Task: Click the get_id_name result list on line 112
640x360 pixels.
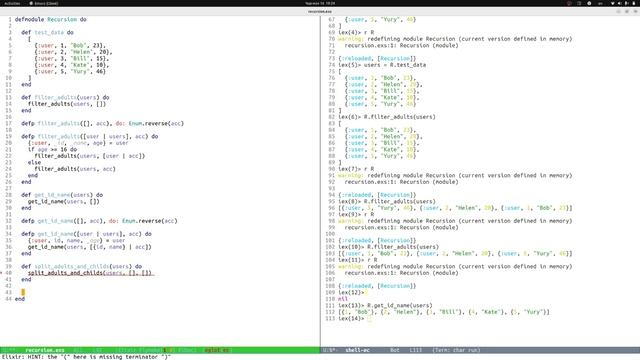Action: click(x=444, y=312)
